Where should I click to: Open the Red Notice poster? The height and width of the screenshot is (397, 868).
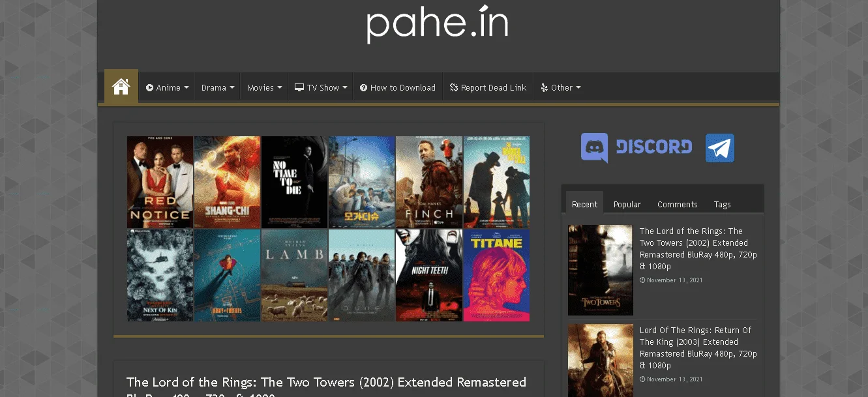click(160, 182)
